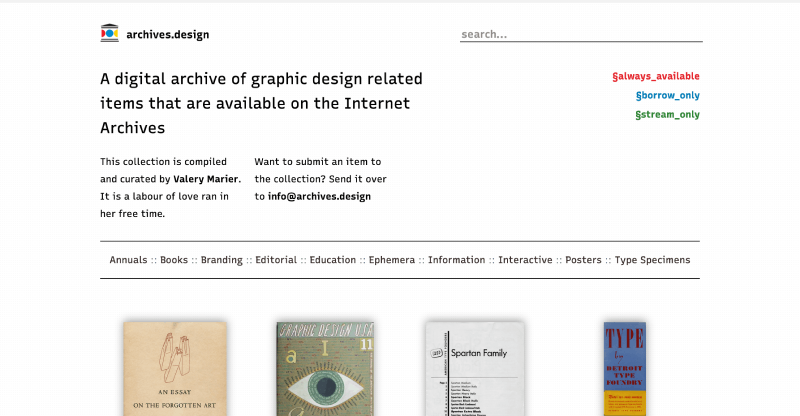Select the Annuals category
The image size is (800, 416).
coord(128,260)
